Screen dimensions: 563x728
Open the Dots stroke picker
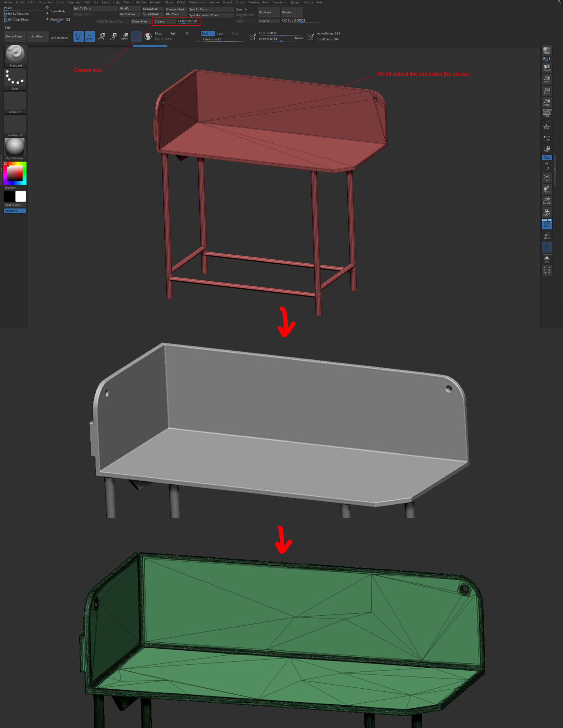pos(15,79)
